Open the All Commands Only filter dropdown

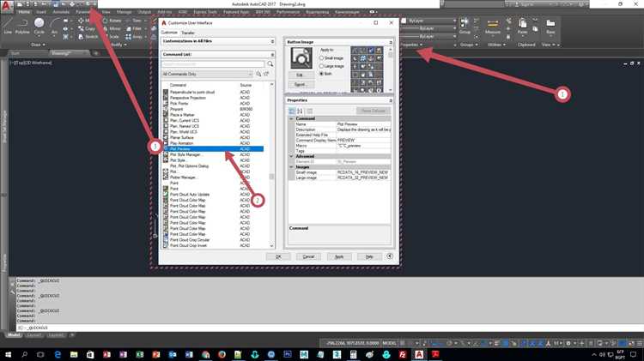coord(207,75)
